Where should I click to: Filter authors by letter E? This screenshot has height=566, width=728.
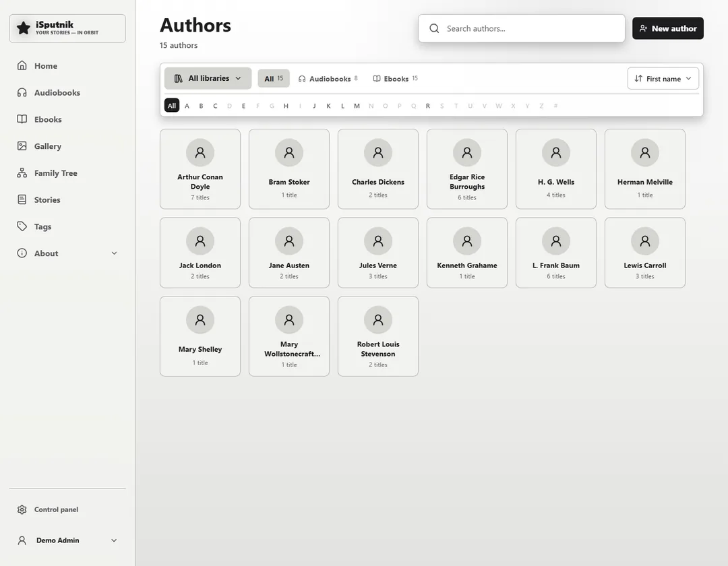[243, 106]
